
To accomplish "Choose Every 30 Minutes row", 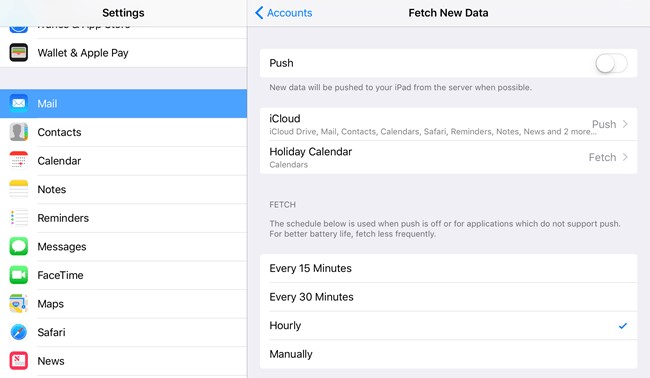I will coord(449,297).
